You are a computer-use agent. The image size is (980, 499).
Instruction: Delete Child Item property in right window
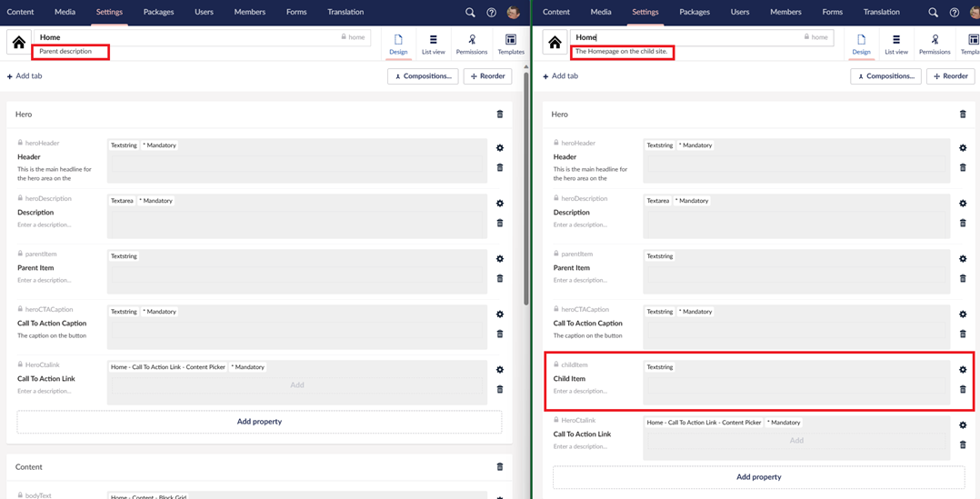tap(963, 389)
